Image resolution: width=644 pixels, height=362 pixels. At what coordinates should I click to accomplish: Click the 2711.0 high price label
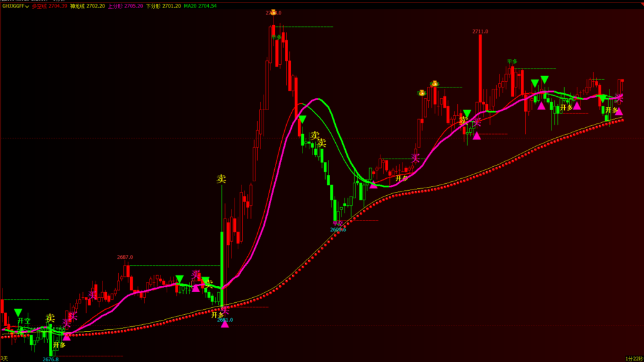click(480, 31)
